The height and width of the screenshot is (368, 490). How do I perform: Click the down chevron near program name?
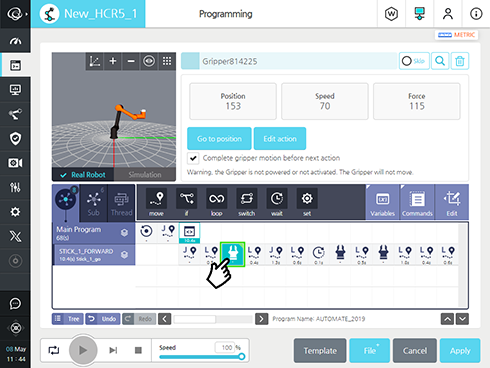click(462, 319)
